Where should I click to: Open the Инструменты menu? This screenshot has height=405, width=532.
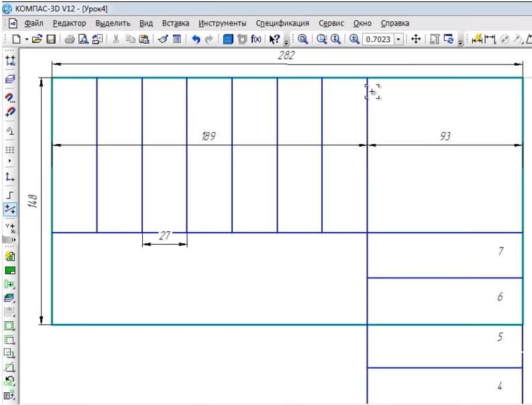tap(223, 23)
